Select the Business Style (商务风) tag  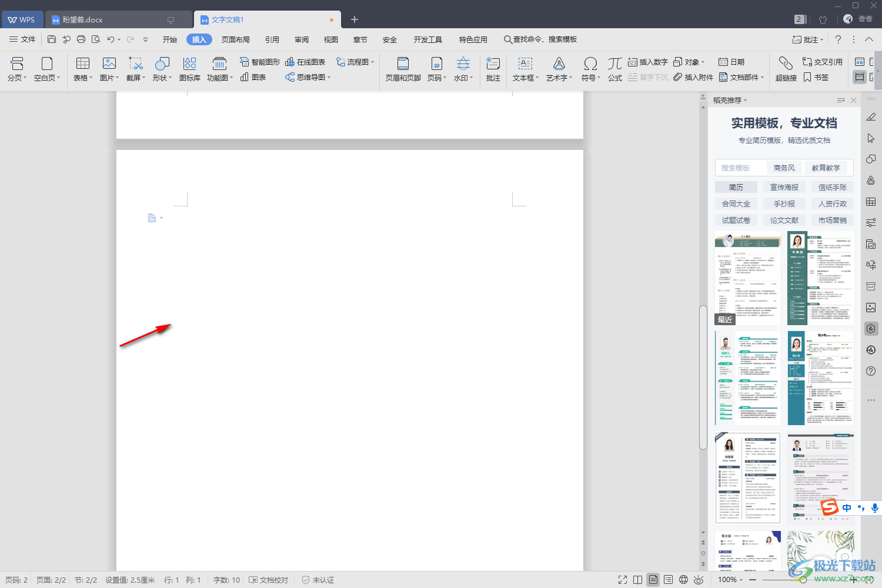(x=784, y=168)
